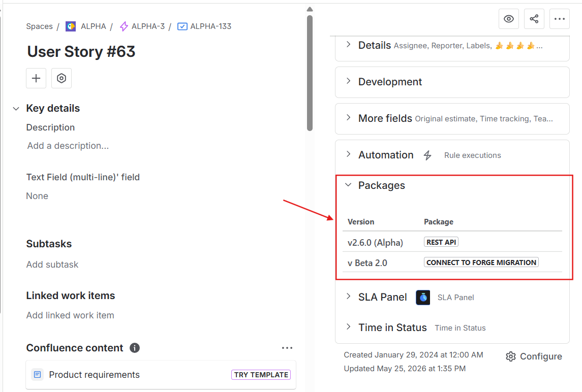582x392 pixels.
Task: Collapse the Packages panel
Action: coord(348,185)
